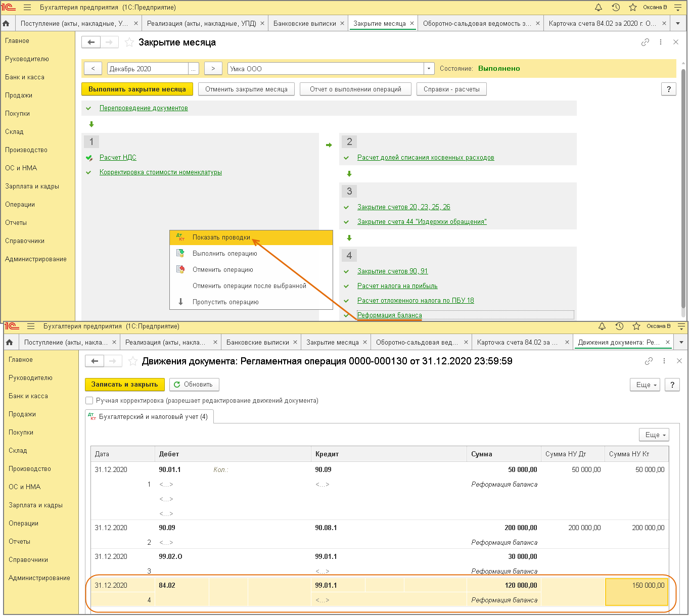689x616 pixels.
Task: Click period field Декабрь 2020
Action: point(147,69)
